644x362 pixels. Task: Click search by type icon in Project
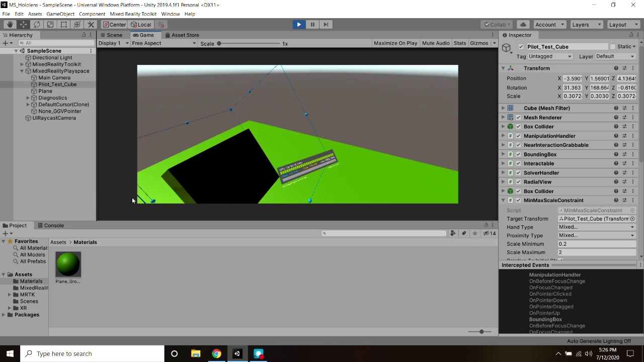tap(453, 233)
